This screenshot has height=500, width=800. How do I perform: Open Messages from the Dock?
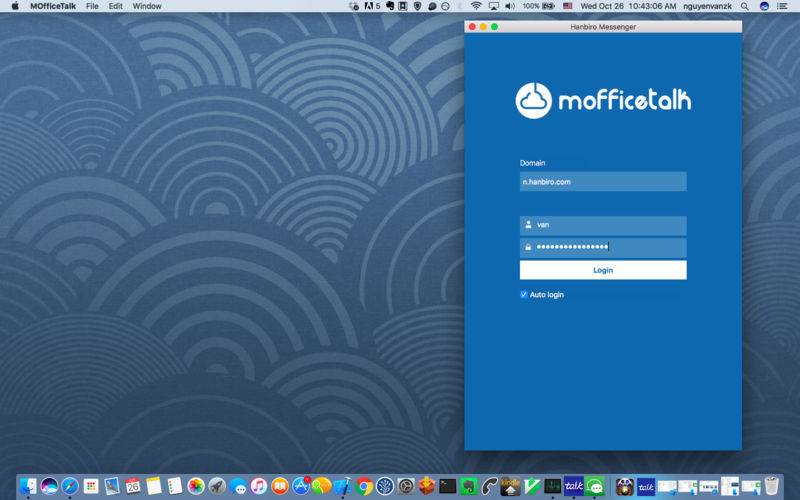tap(238, 486)
